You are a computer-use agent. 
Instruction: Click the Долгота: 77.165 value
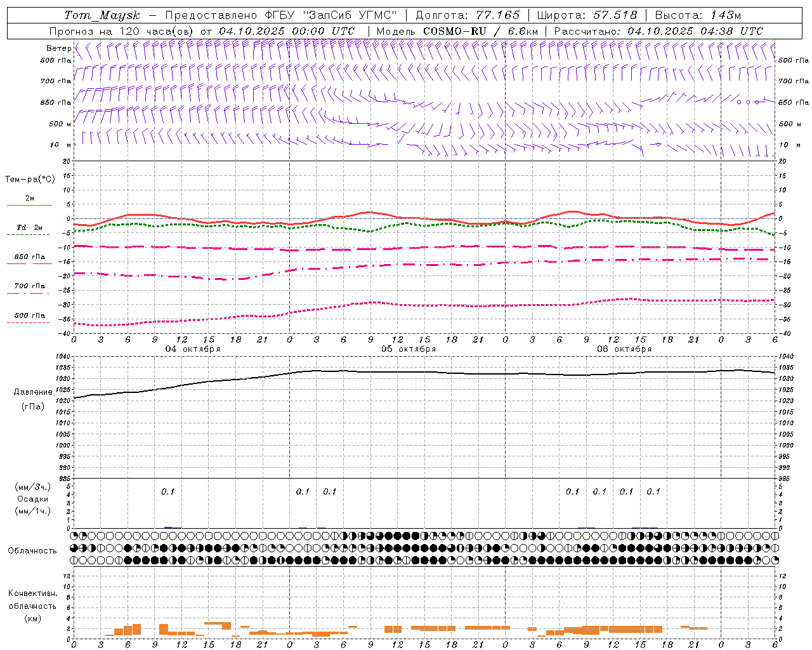point(468,15)
